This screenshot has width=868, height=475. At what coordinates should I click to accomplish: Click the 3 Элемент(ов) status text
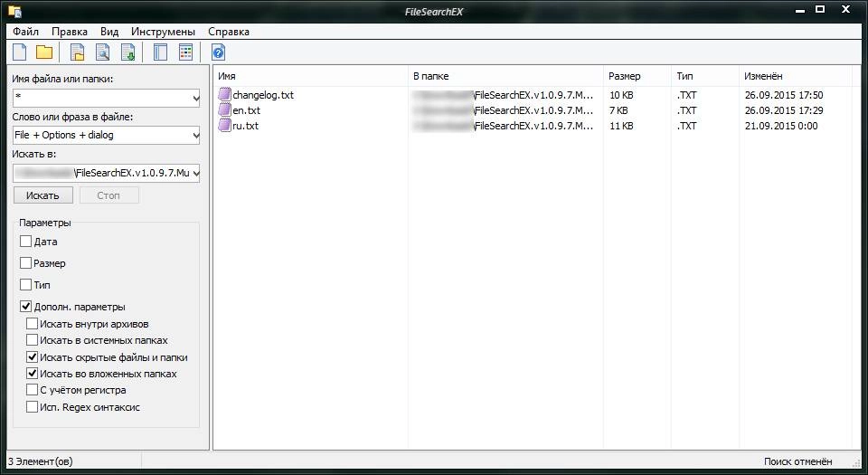pyautogui.click(x=41, y=461)
